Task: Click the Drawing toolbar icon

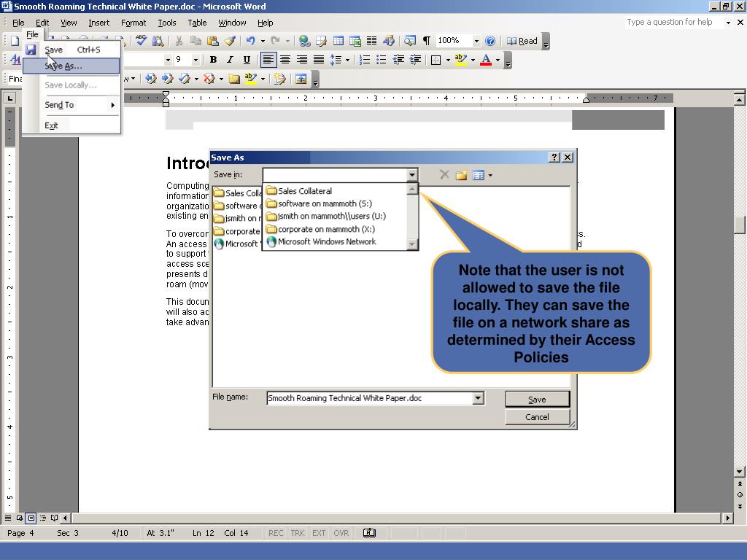Action: point(389,41)
